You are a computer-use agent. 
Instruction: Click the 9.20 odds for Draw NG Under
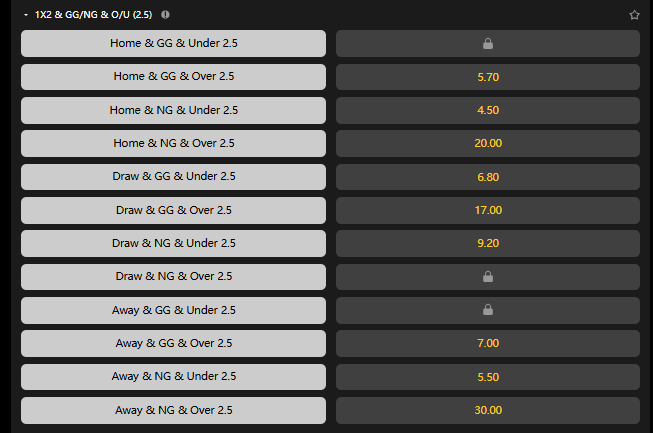[x=488, y=243]
